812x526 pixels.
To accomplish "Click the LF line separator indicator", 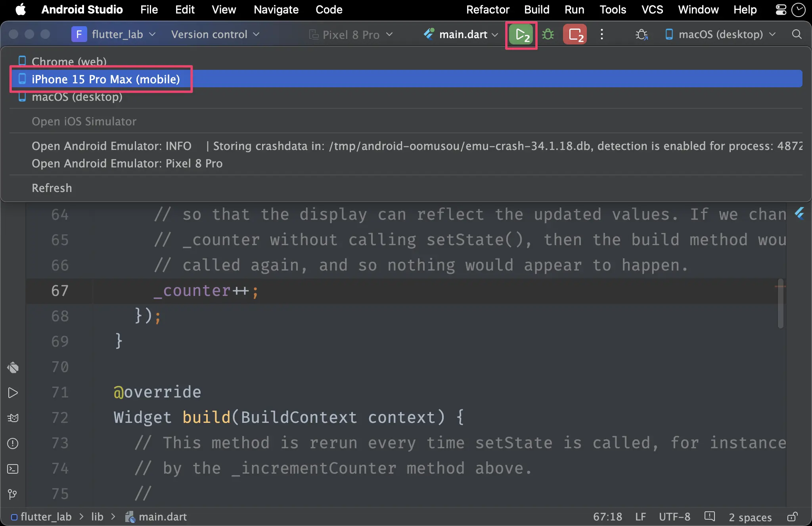I will point(640,516).
